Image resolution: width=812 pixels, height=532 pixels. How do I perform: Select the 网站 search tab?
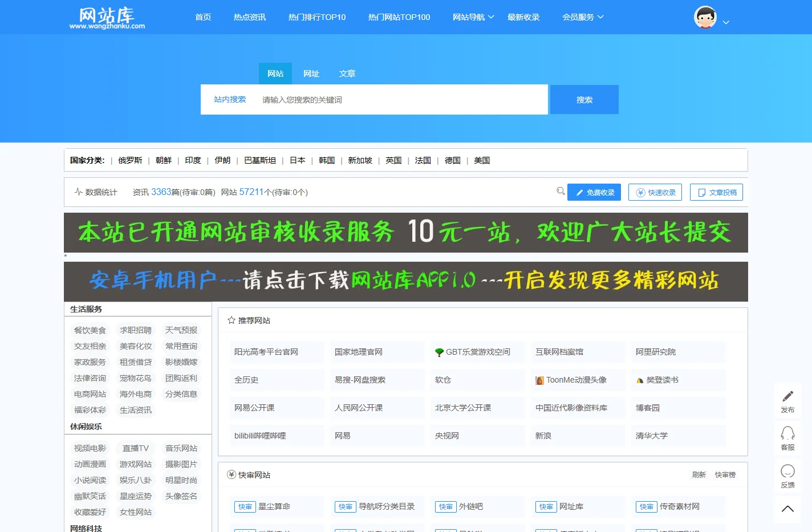coord(275,74)
